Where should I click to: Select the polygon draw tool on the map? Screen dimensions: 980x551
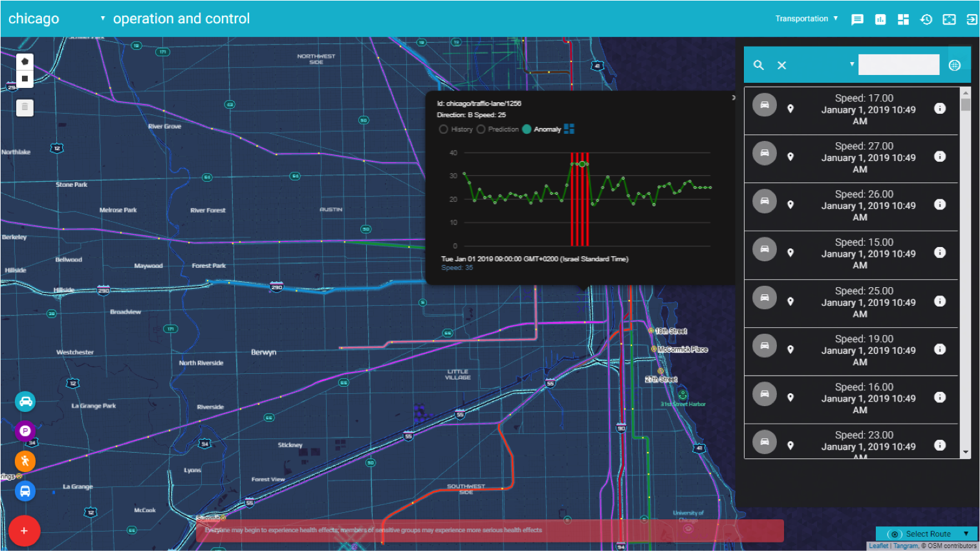[25, 61]
